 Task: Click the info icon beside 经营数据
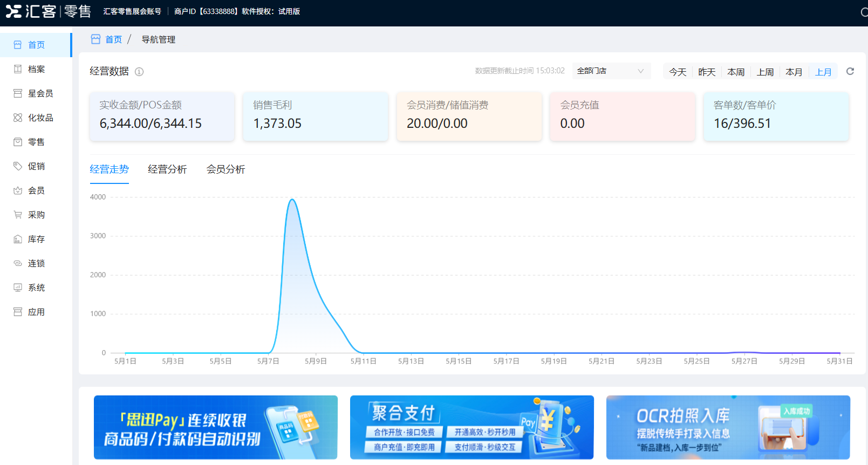[x=139, y=72]
